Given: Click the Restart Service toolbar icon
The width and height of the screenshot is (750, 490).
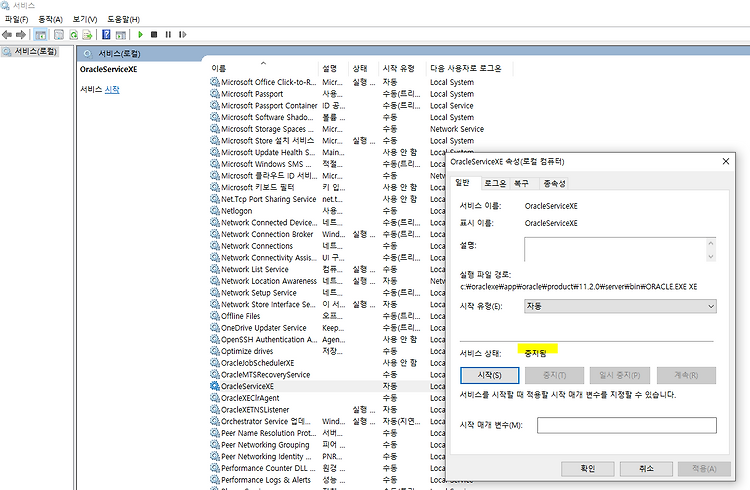Looking at the screenshot, I should pyautogui.click(x=182, y=34).
